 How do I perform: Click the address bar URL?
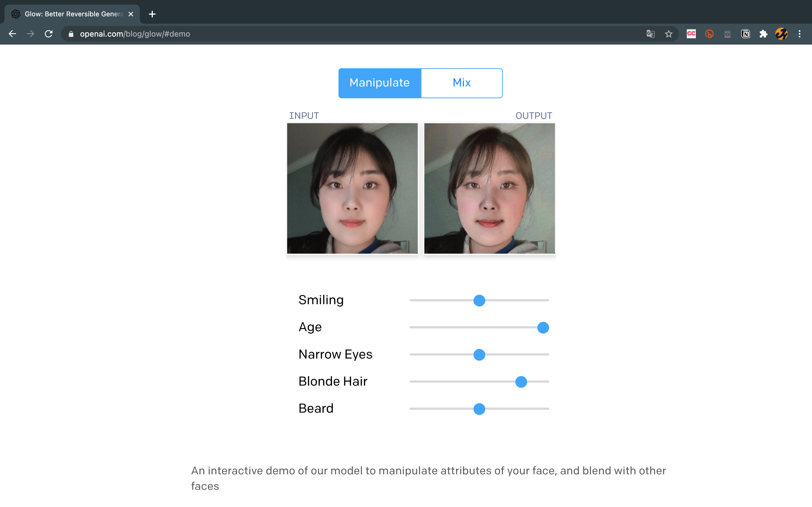135,34
